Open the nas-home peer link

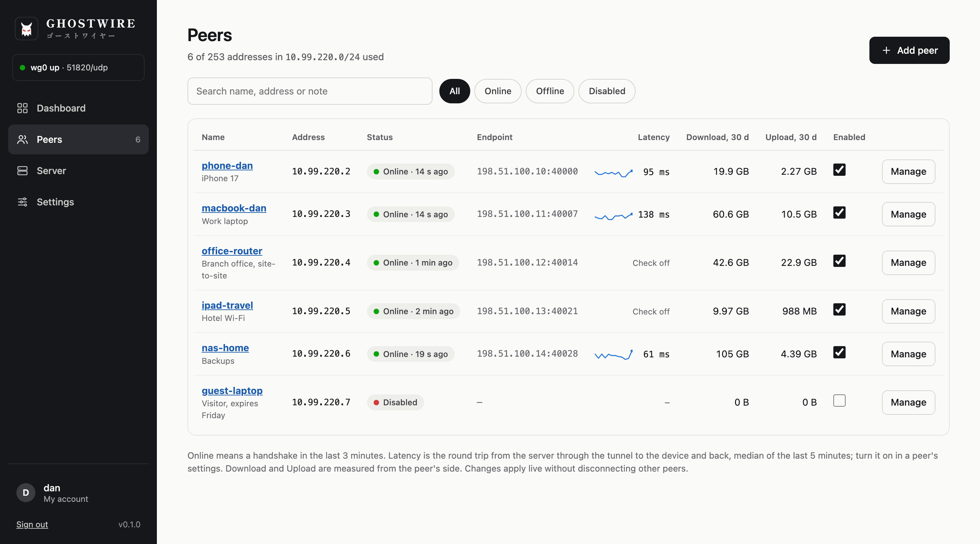click(225, 348)
